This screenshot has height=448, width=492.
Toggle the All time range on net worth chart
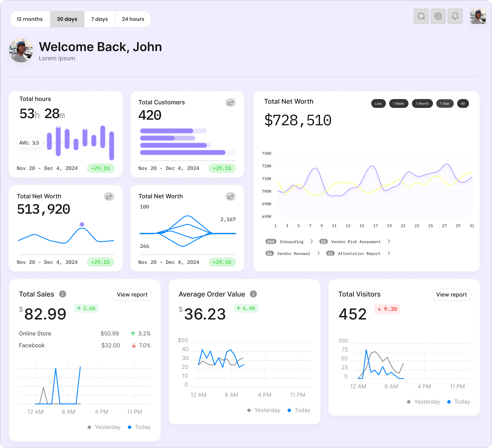tap(463, 104)
